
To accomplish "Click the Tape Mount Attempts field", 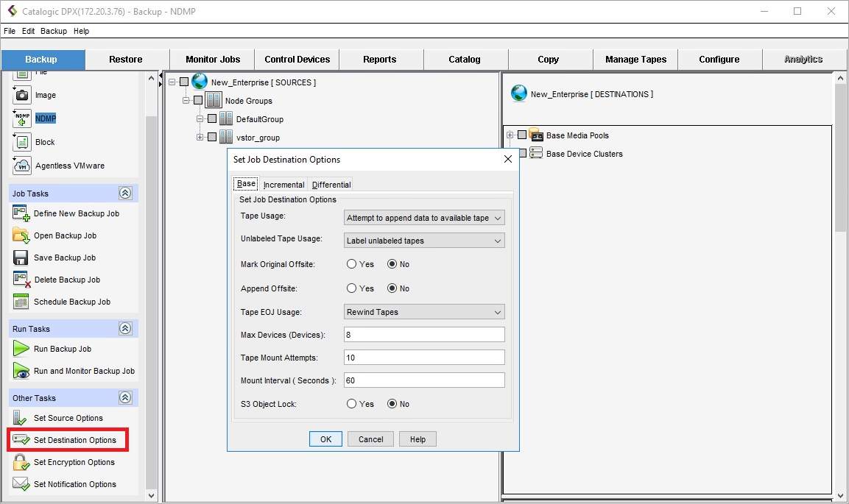I will tap(424, 358).
